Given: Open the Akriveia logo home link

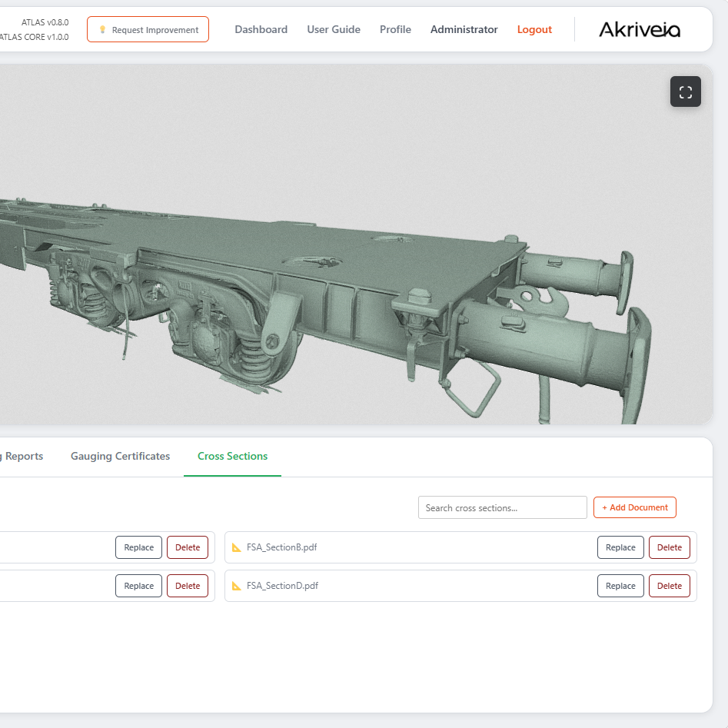Looking at the screenshot, I should [x=640, y=30].
